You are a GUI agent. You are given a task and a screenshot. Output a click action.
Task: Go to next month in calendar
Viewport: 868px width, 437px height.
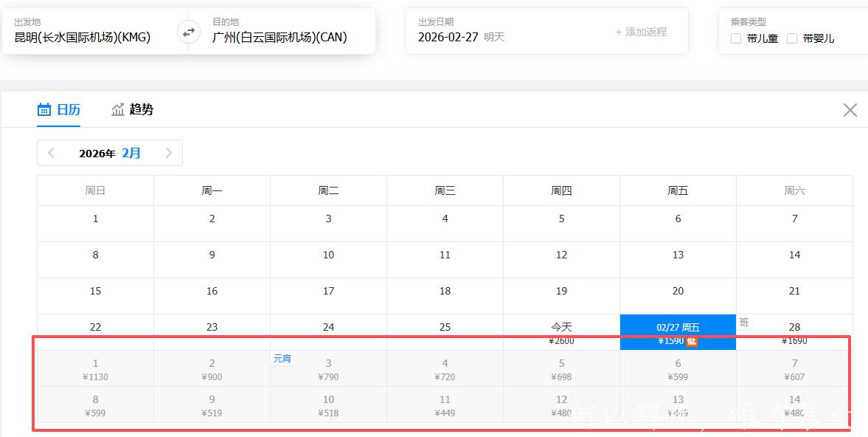click(x=169, y=153)
